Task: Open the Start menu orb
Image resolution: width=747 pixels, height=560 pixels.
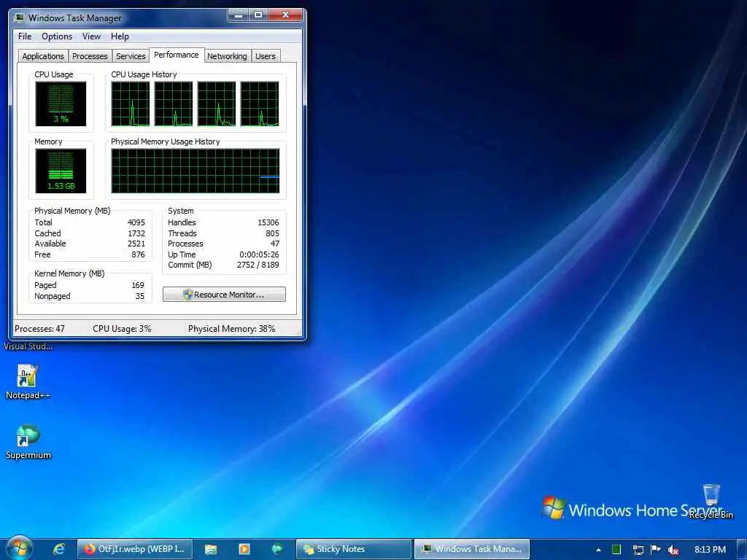Action: [18, 548]
